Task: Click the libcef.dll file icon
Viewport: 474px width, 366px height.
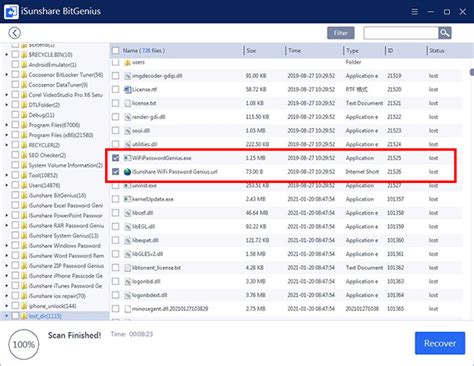Action: click(x=127, y=213)
